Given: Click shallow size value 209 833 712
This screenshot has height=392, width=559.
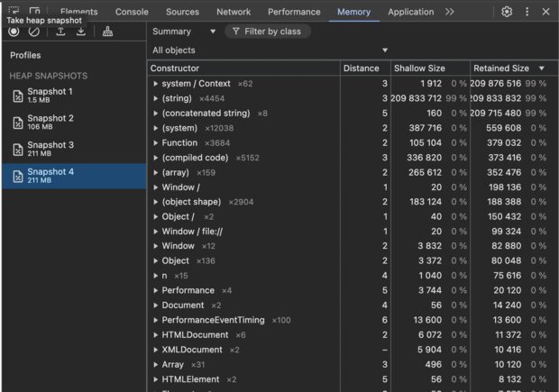Looking at the screenshot, I should pos(416,98).
